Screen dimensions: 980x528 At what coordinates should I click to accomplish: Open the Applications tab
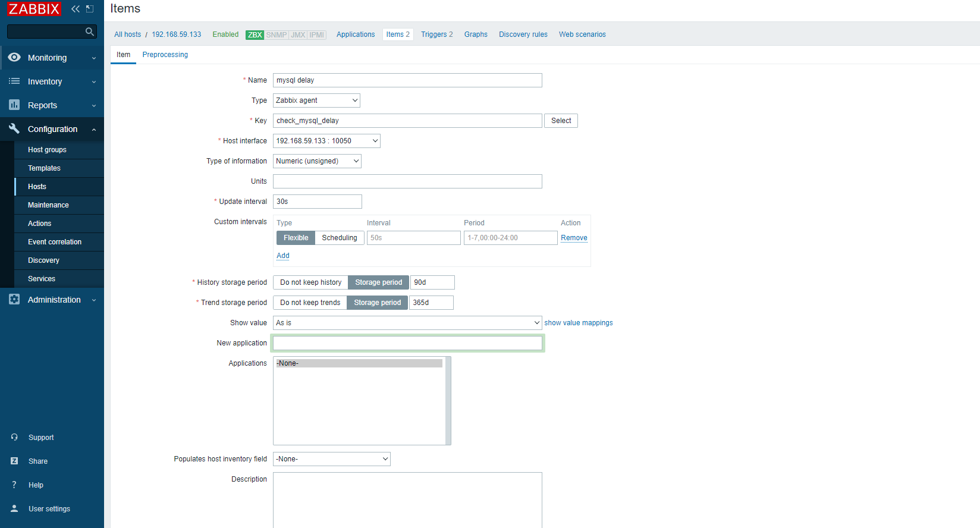click(356, 34)
